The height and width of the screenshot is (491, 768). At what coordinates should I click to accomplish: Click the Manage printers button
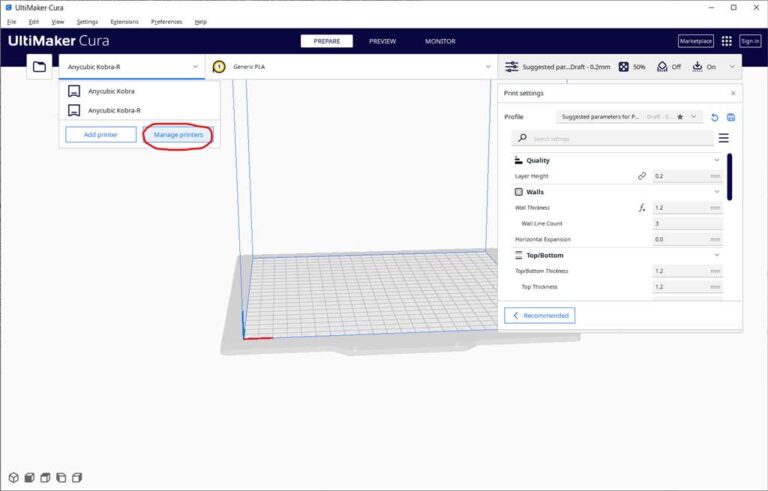click(178, 135)
